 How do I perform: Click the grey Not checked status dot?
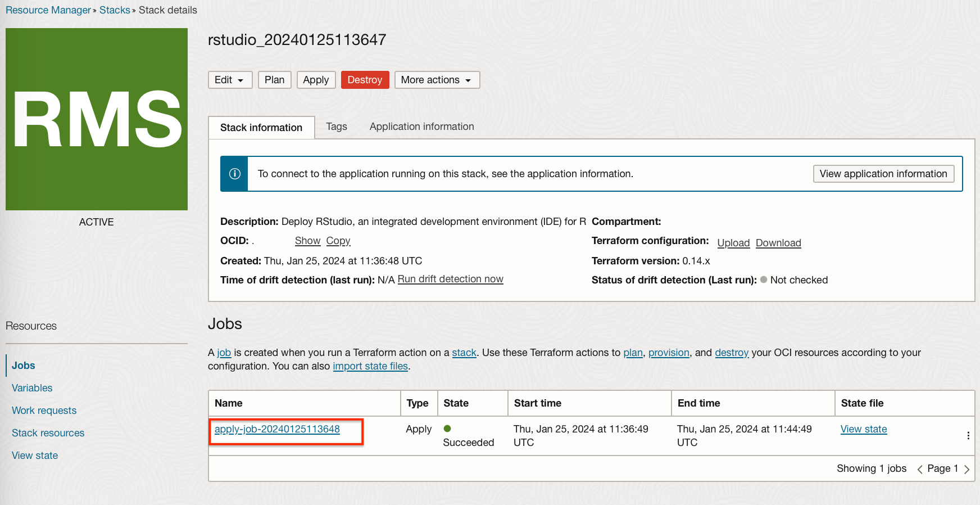[764, 279]
